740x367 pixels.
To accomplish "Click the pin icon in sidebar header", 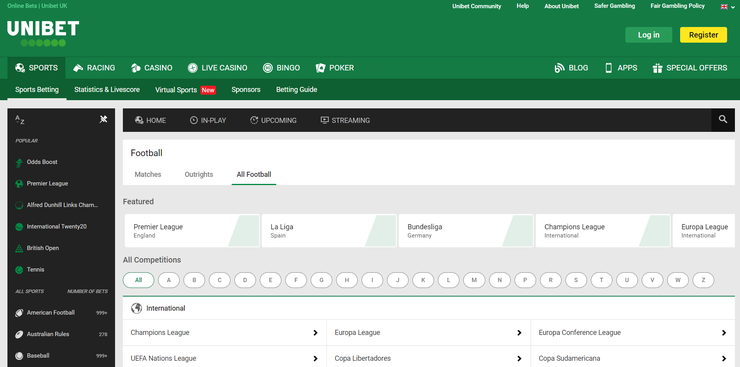I will [103, 120].
